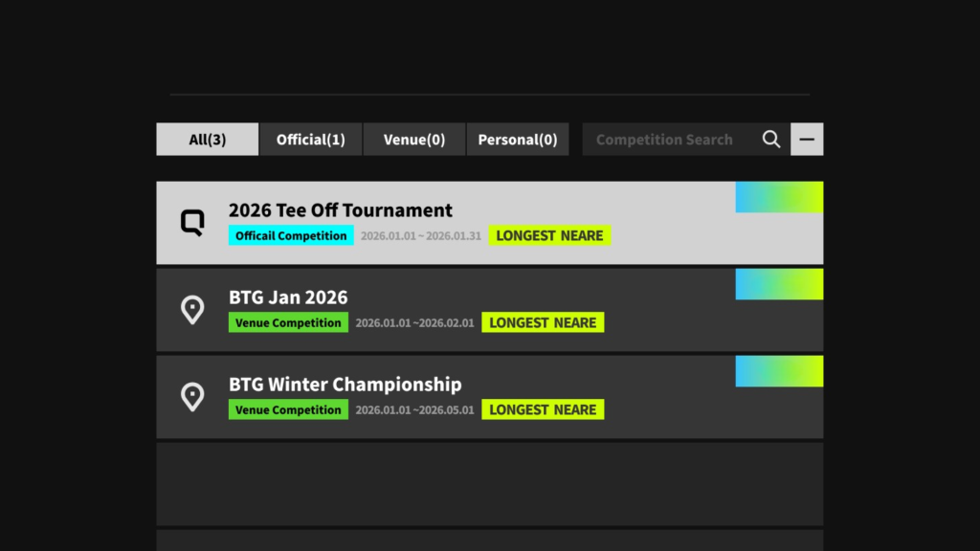Click the location pin icon beside BTG Jan 2026

(x=192, y=310)
